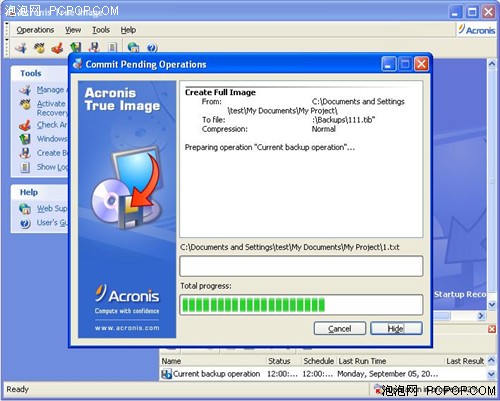Click the Startup Reco label in background
Screen dimensions: 500x401
pyautogui.click(x=460, y=294)
